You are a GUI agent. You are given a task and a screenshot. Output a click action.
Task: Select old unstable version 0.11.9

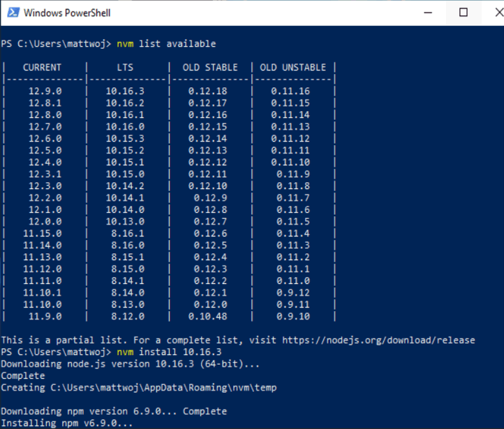click(293, 174)
